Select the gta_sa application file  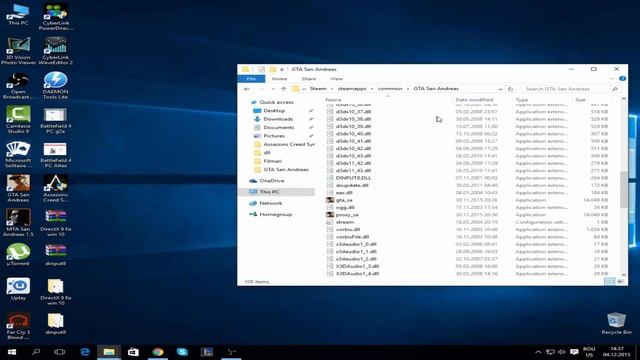pyautogui.click(x=344, y=200)
